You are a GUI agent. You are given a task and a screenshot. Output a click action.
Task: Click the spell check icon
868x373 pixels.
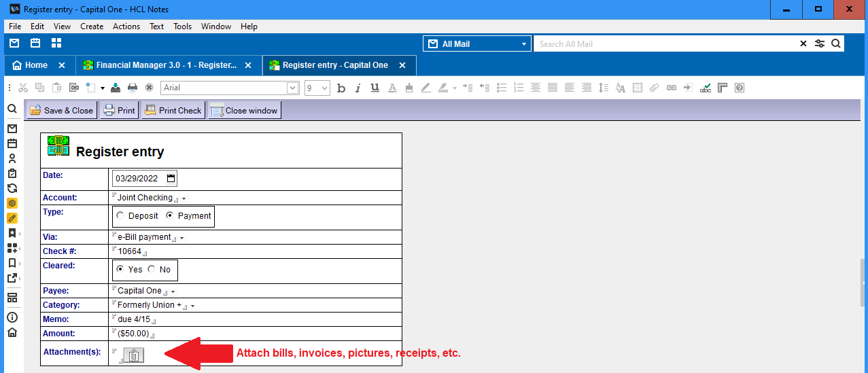pyautogui.click(x=706, y=88)
